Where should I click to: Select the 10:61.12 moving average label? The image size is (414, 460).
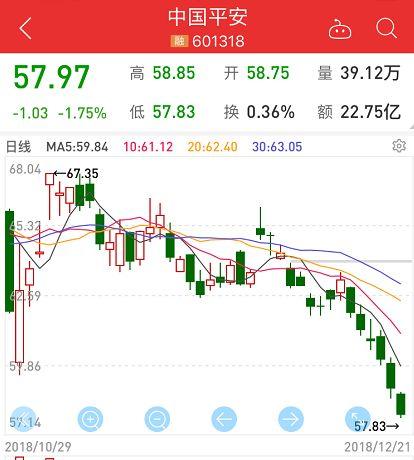point(148,147)
